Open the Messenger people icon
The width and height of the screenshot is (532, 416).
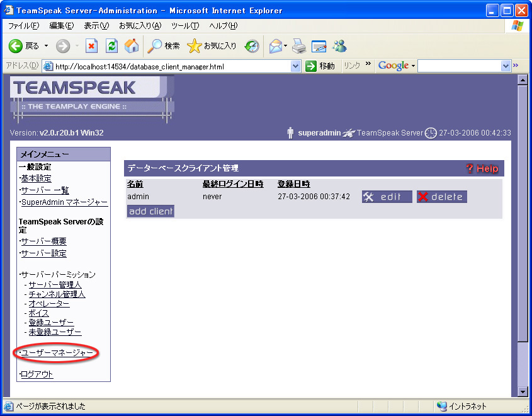(339, 46)
